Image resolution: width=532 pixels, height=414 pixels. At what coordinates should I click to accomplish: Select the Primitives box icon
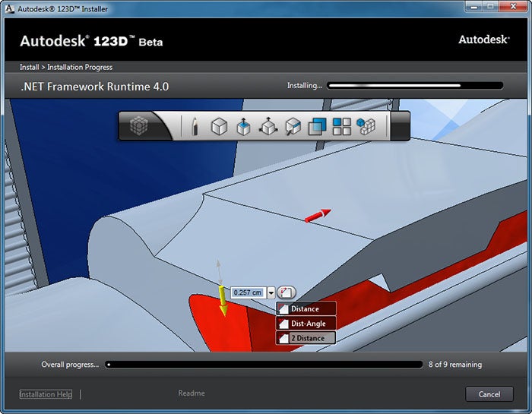(219, 126)
